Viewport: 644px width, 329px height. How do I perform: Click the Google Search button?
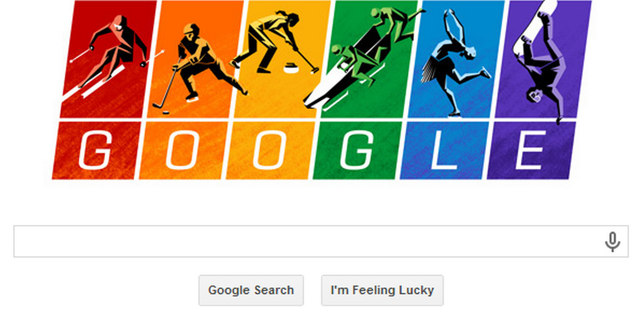[251, 290]
